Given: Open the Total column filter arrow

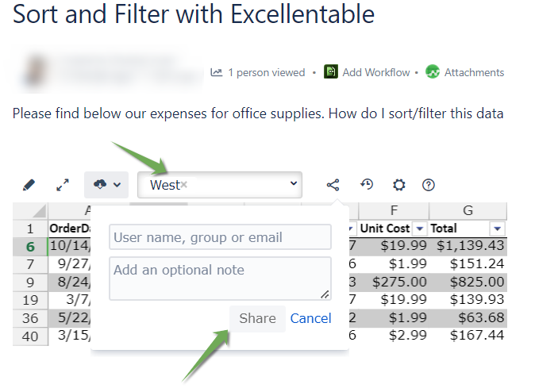Looking at the screenshot, I should (x=497, y=229).
